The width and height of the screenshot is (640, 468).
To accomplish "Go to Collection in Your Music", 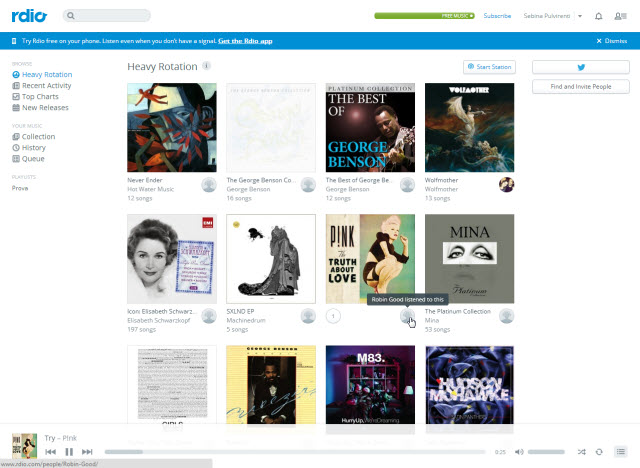I will point(38,136).
